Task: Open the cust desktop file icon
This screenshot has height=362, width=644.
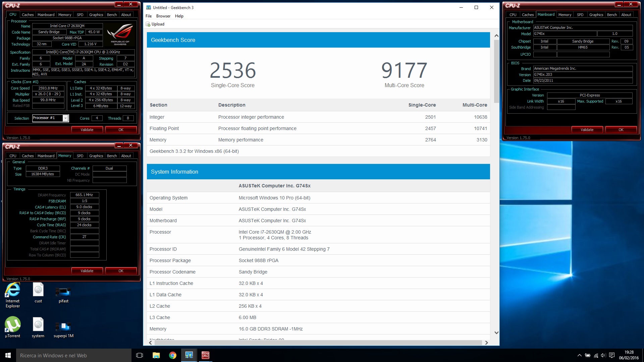Action: coord(38,293)
